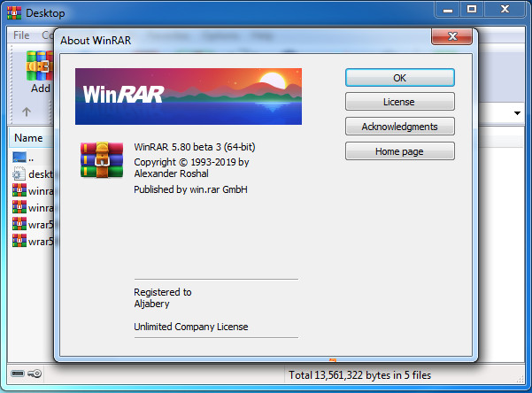Click the 'Alexander Roshal' text
The width and height of the screenshot is (532, 393).
click(x=171, y=173)
